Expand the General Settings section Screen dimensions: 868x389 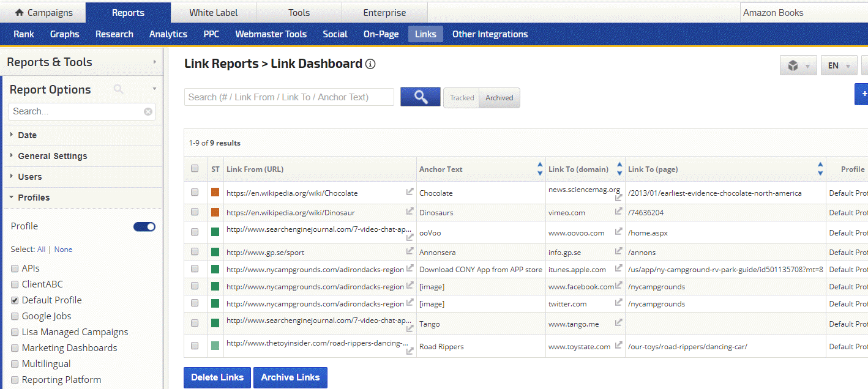pyautogui.click(x=52, y=156)
